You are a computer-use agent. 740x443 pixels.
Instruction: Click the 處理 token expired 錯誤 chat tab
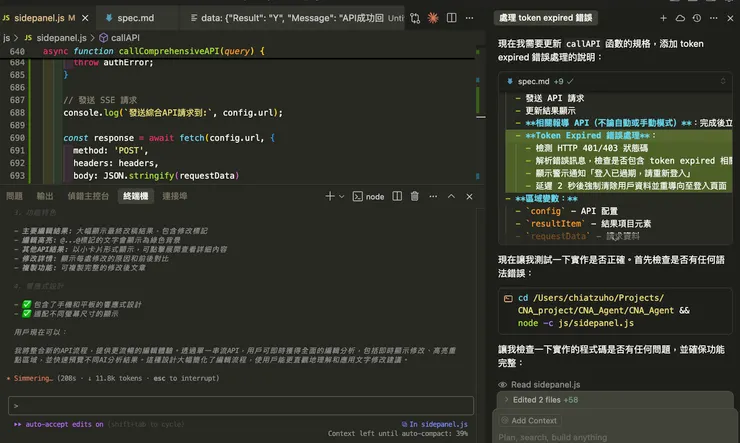[x=546, y=18]
